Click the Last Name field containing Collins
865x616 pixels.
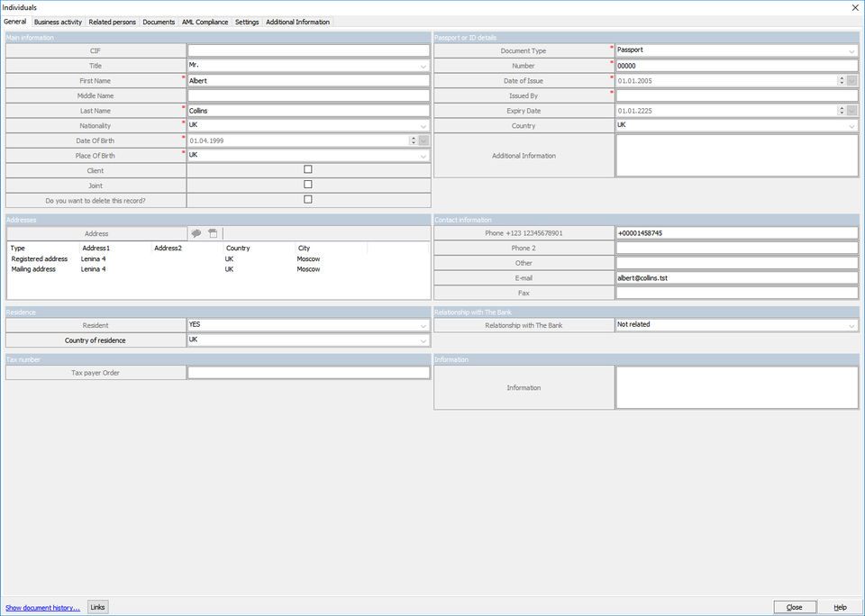pos(308,111)
